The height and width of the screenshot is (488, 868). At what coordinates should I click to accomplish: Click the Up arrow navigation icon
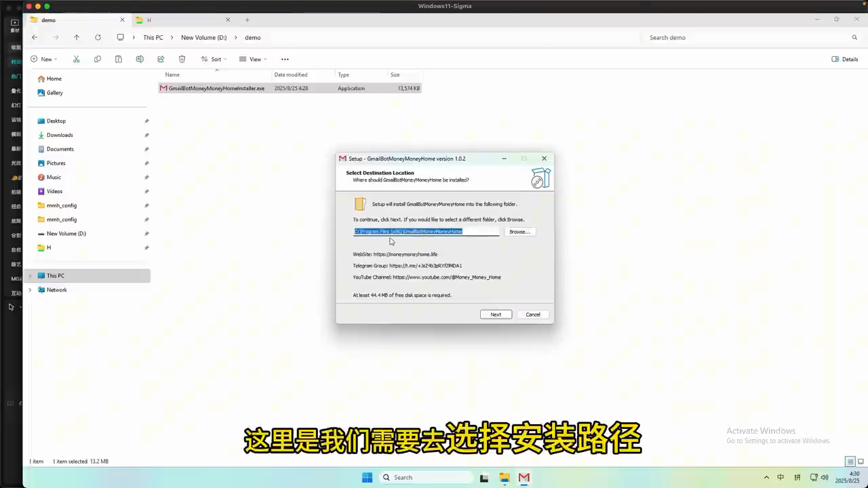tap(77, 37)
